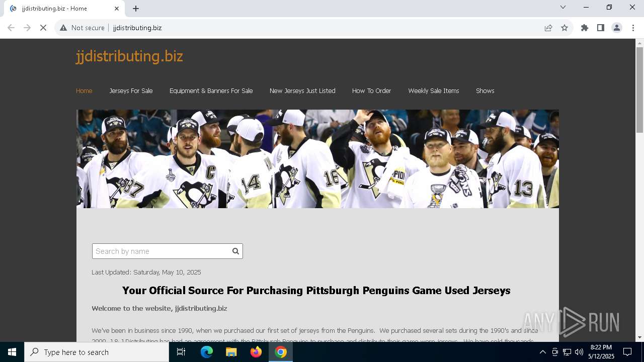The width and height of the screenshot is (644, 362).
Task: Click the taskbar search box
Action: pos(97,352)
